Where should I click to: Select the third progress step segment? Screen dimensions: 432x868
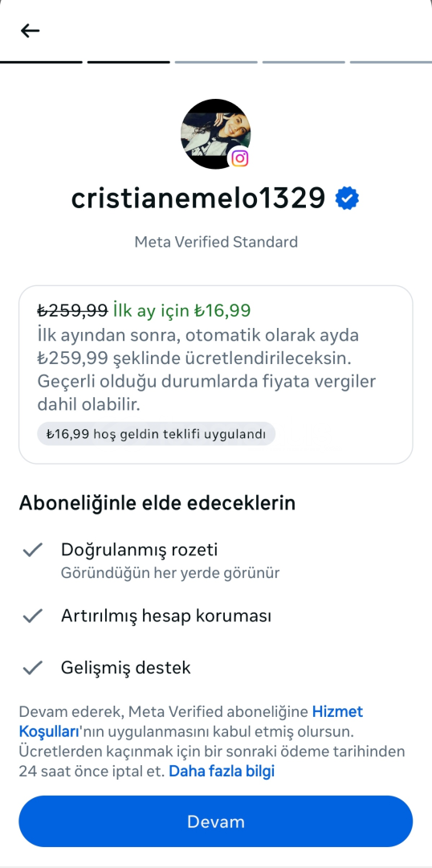216,62
